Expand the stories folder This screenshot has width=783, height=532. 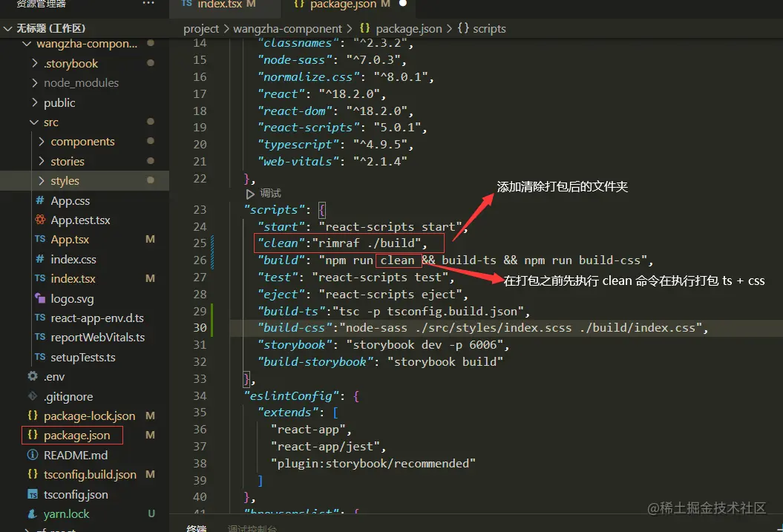click(x=42, y=161)
